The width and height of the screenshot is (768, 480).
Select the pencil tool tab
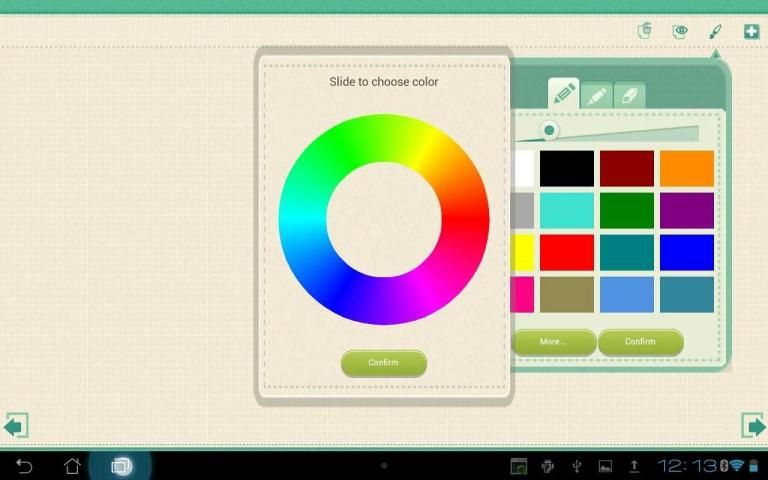(x=564, y=94)
